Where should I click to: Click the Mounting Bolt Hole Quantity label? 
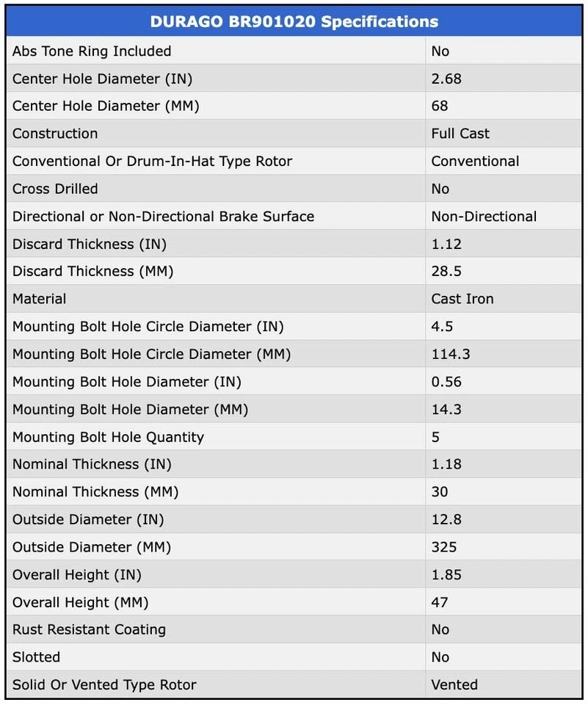coord(109,437)
